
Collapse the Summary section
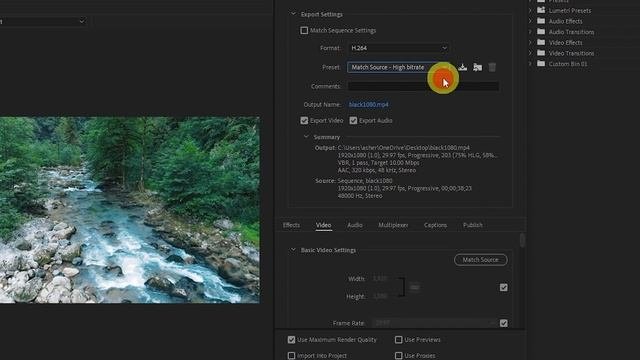point(306,137)
